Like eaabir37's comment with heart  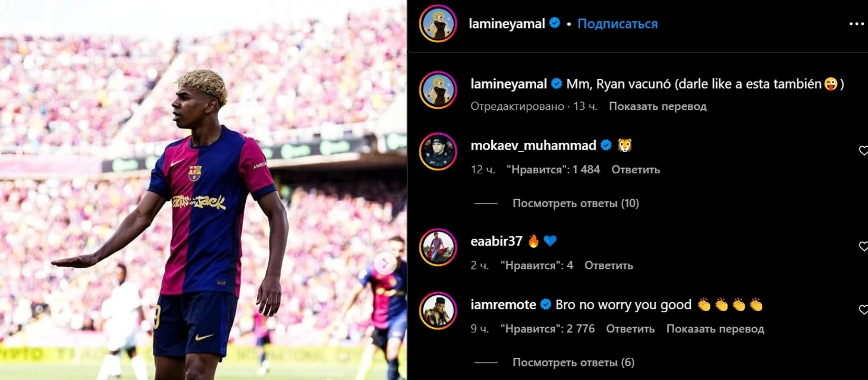(x=863, y=246)
